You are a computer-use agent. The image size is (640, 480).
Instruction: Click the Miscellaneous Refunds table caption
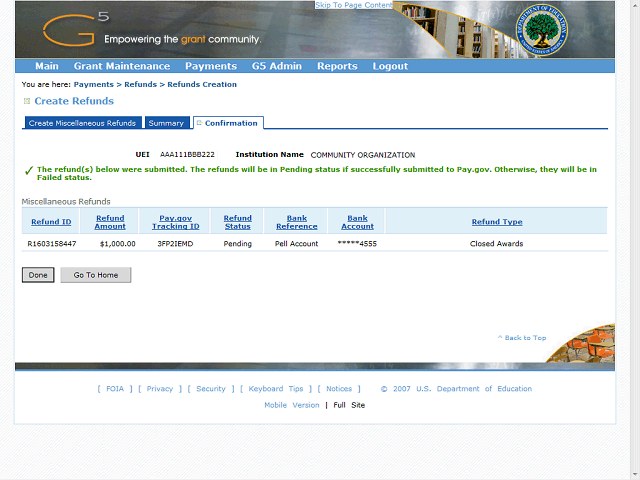pos(66,202)
